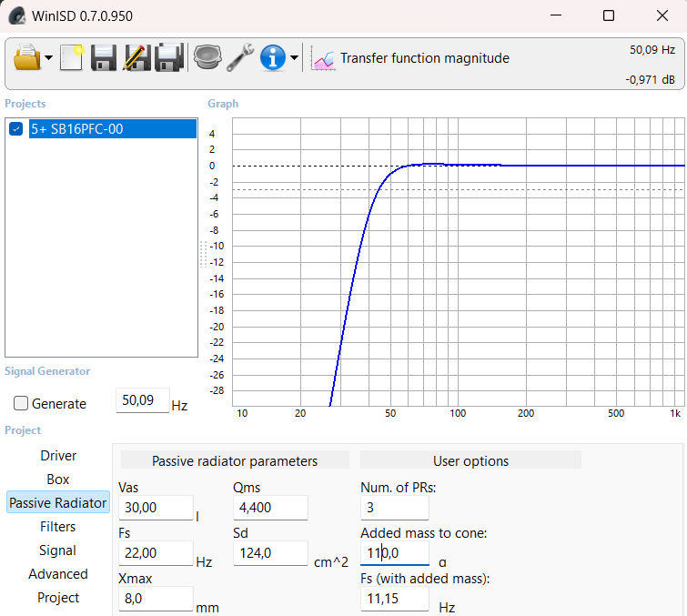Create a new project with the blank page icon

[71, 57]
